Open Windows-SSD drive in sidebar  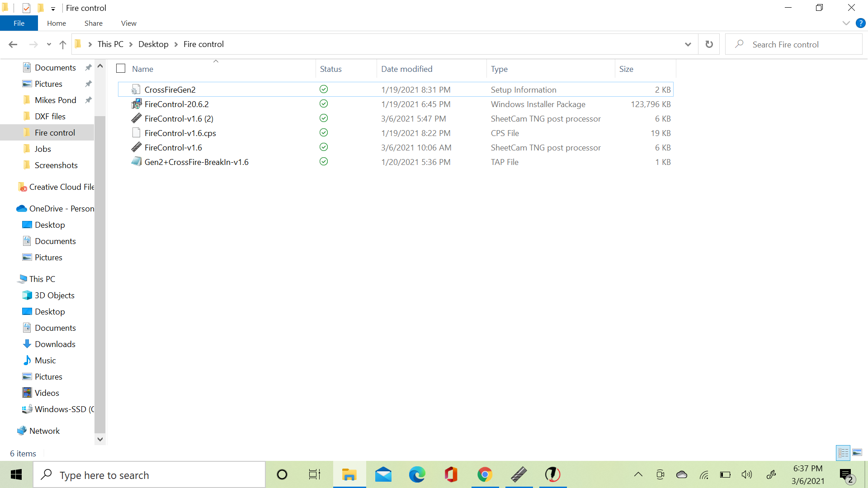click(63, 409)
